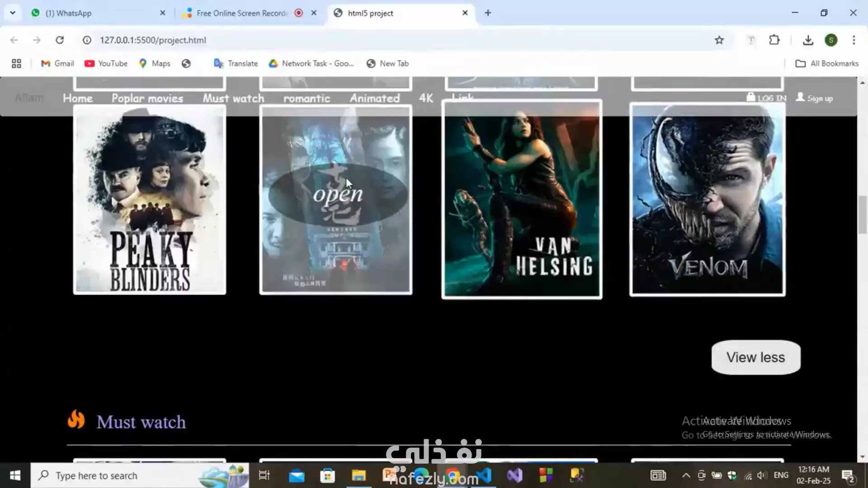The image size is (868, 488).
Task: Switch ENG input language
Action: (x=781, y=475)
